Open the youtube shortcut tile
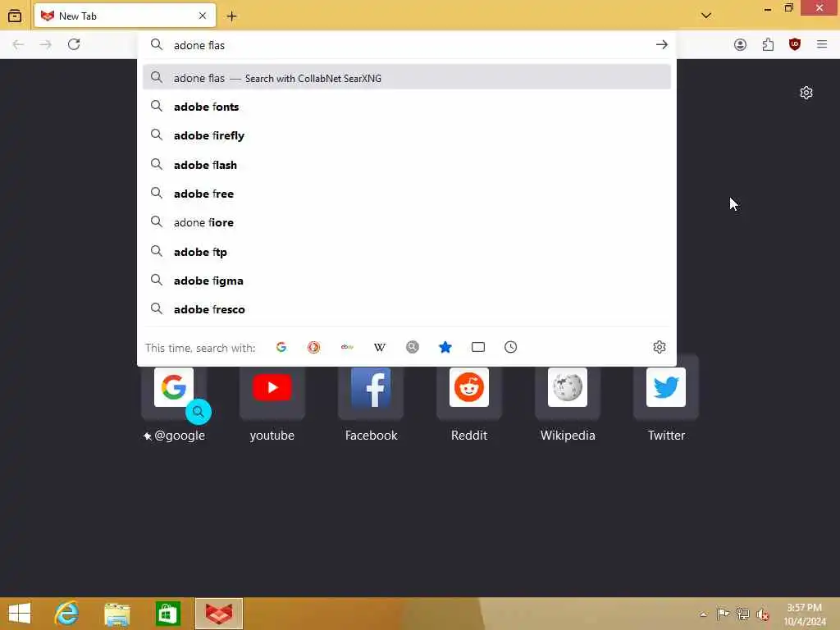The height and width of the screenshot is (630, 840). pyautogui.click(x=272, y=399)
